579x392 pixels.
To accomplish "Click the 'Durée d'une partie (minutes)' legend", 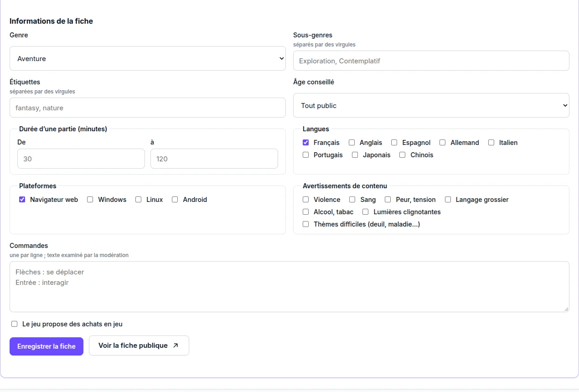I will tap(63, 129).
